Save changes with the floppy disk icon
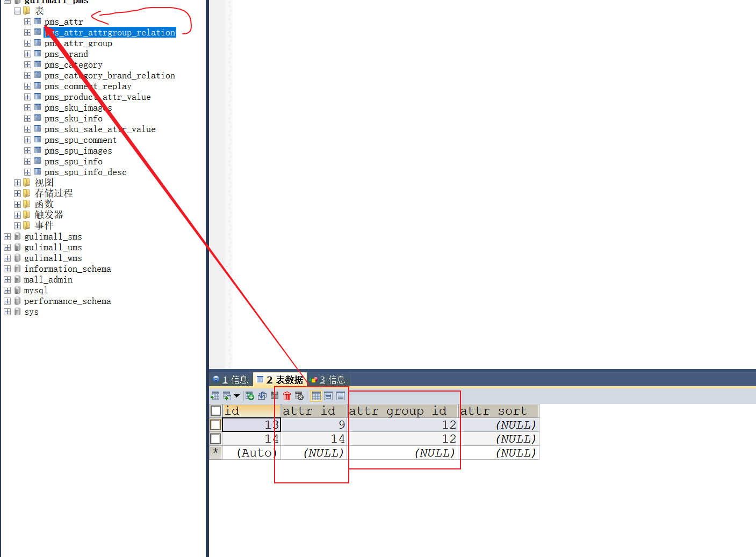756x557 pixels. point(275,396)
